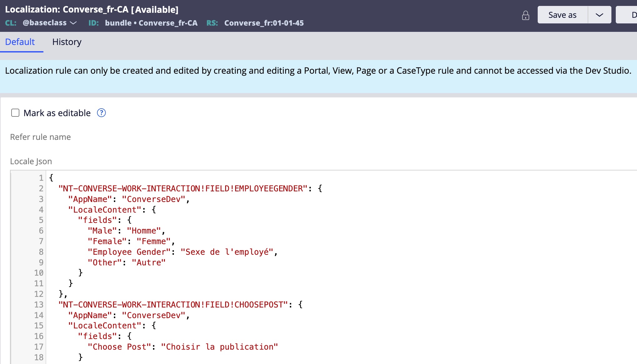
Task: Enable the Mark as editable checkbox
Action: coord(15,113)
